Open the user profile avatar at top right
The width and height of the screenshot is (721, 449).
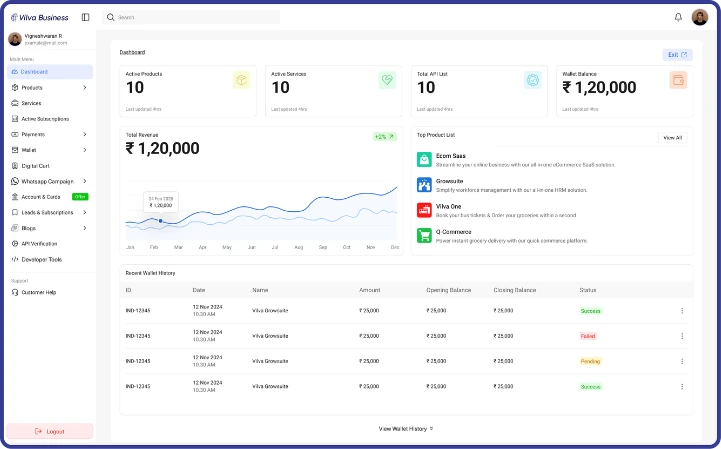pos(700,17)
